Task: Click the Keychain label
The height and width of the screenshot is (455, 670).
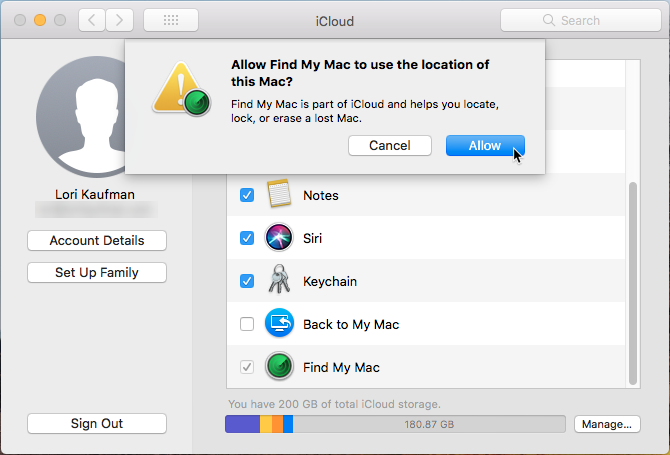Action: click(x=330, y=282)
